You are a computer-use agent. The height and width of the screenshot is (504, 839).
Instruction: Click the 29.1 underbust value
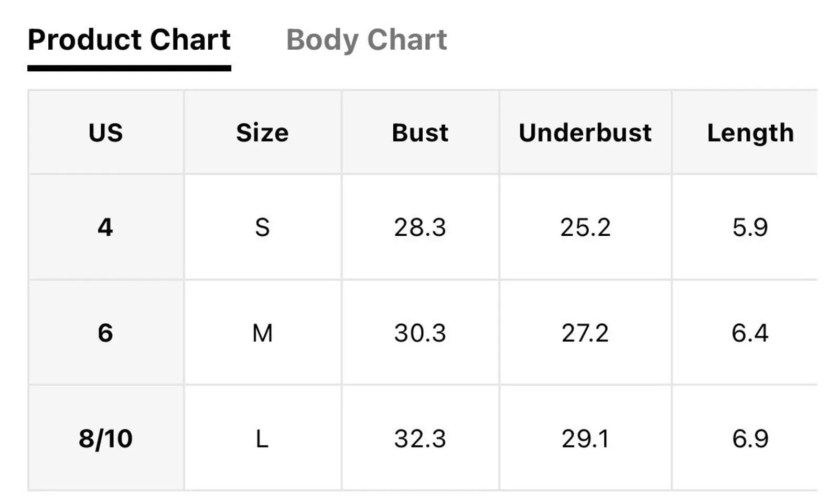(x=585, y=439)
